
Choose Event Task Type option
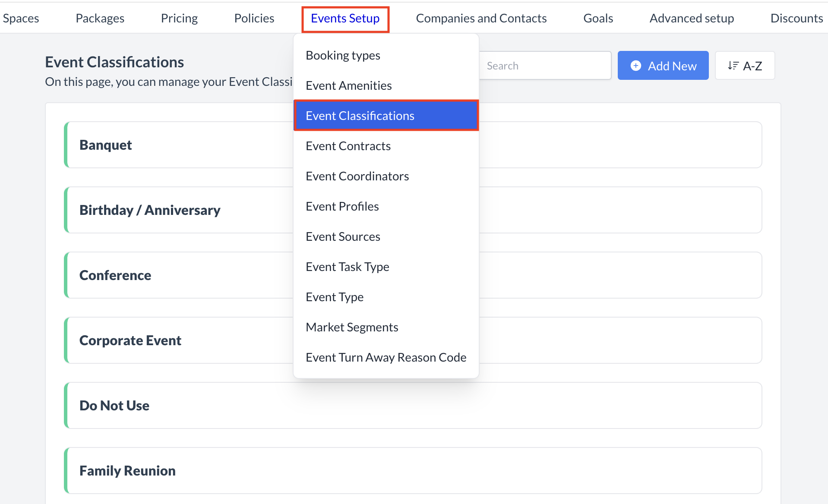pyautogui.click(x=347, y=267)
